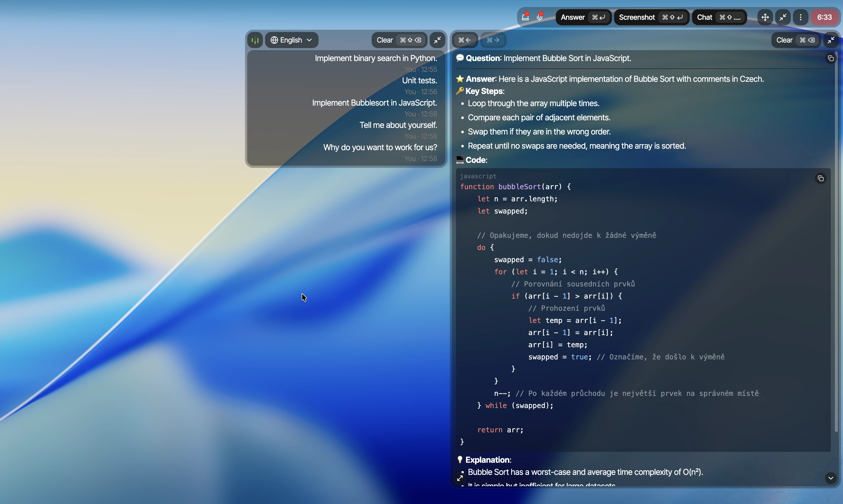This screenshot has height=504, width=843.
Task: Select 'Tell me about yourself.' transcript entry
Action: [x=398, y=125]
